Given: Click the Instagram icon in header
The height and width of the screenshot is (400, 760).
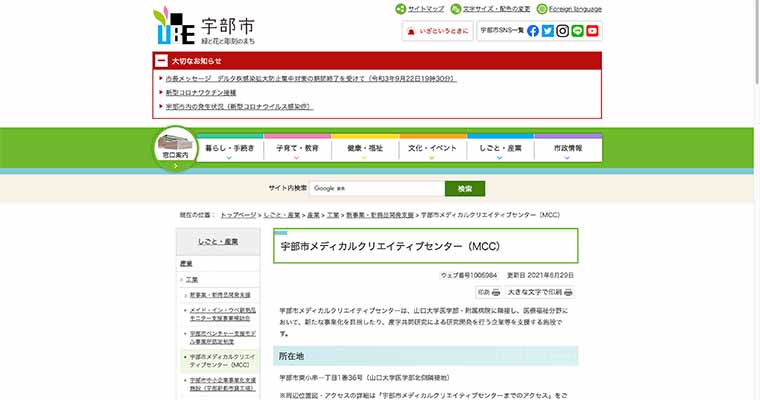Looking at the screenshot, I should coord(563,31).
